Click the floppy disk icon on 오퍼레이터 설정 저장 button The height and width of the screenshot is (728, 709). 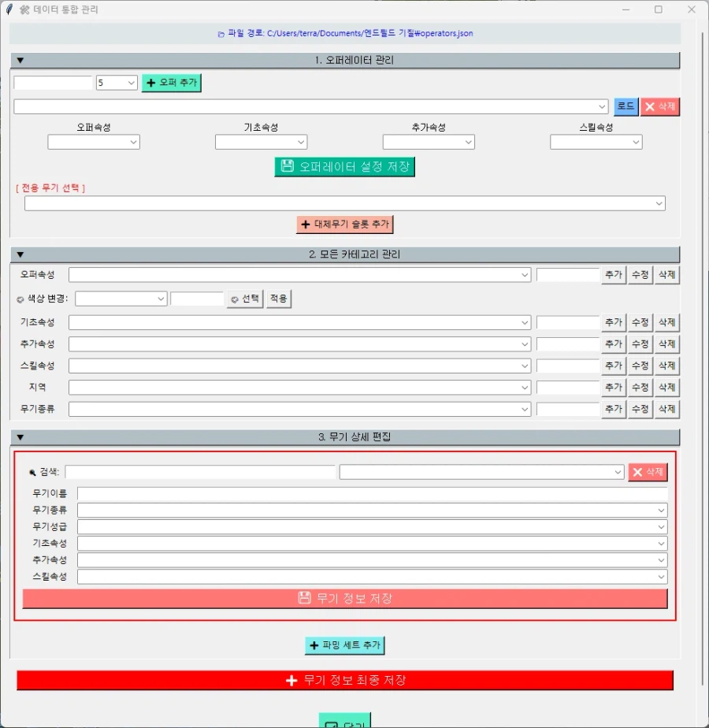(x=288, y=166)
